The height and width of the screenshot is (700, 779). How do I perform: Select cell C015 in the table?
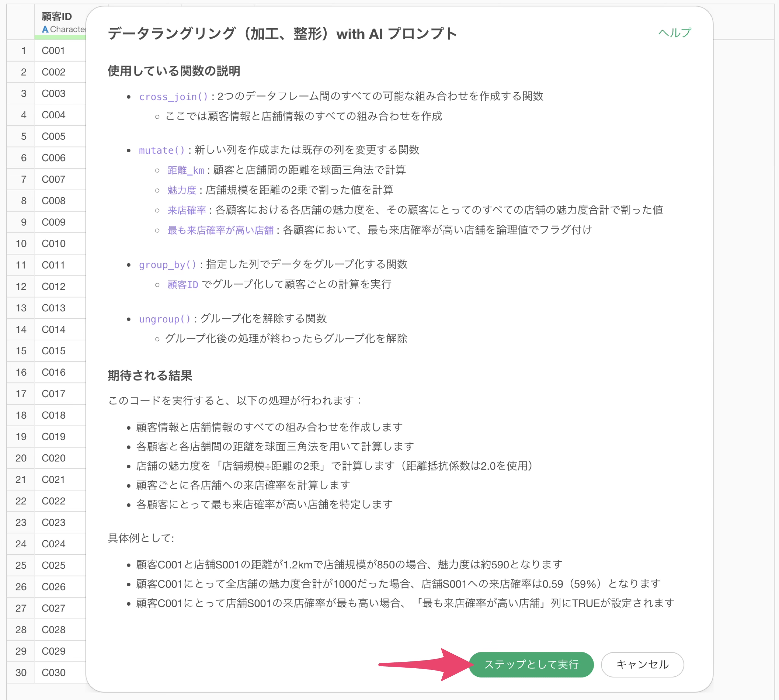(53, 351)
